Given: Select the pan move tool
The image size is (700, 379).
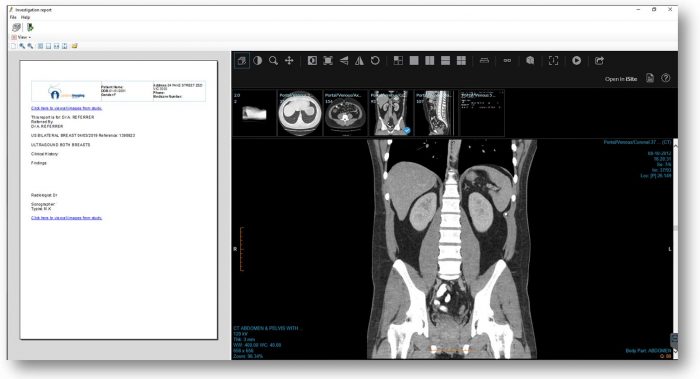Looking at the screenshot, I should (289, 60).
